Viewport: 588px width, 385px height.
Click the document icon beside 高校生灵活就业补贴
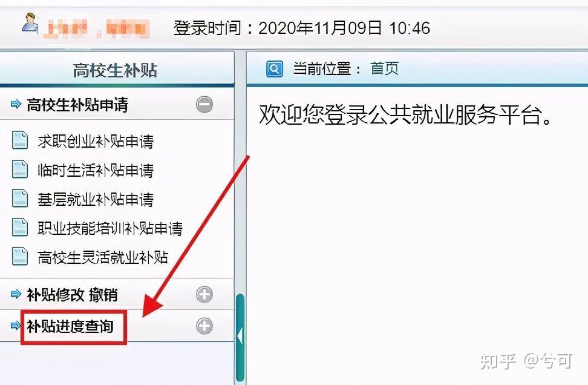click(x=20, y=257)
